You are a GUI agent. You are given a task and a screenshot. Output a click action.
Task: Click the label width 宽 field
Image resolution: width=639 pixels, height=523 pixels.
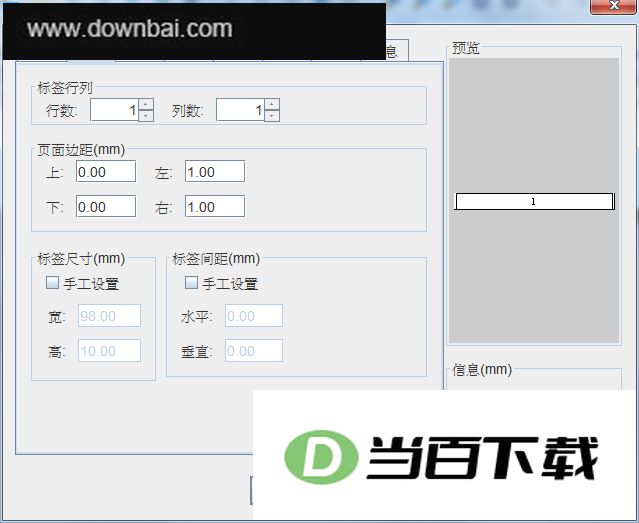(109, 316)
